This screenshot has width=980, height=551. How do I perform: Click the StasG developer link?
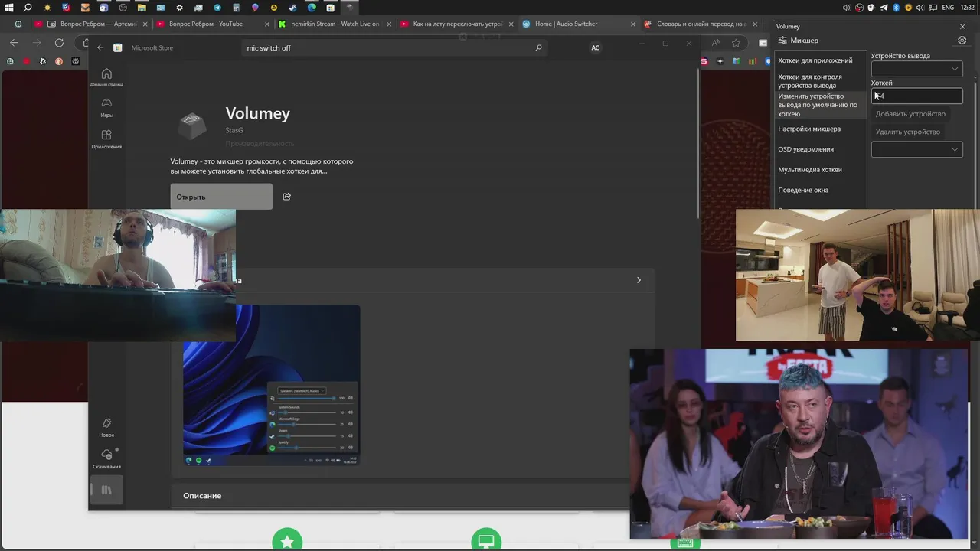(234, 130)
